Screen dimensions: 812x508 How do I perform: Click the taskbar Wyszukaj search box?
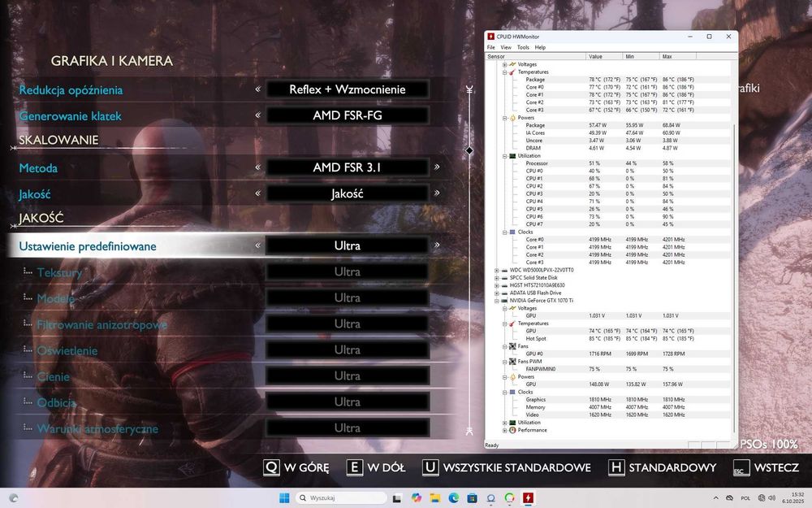point(341,497)
